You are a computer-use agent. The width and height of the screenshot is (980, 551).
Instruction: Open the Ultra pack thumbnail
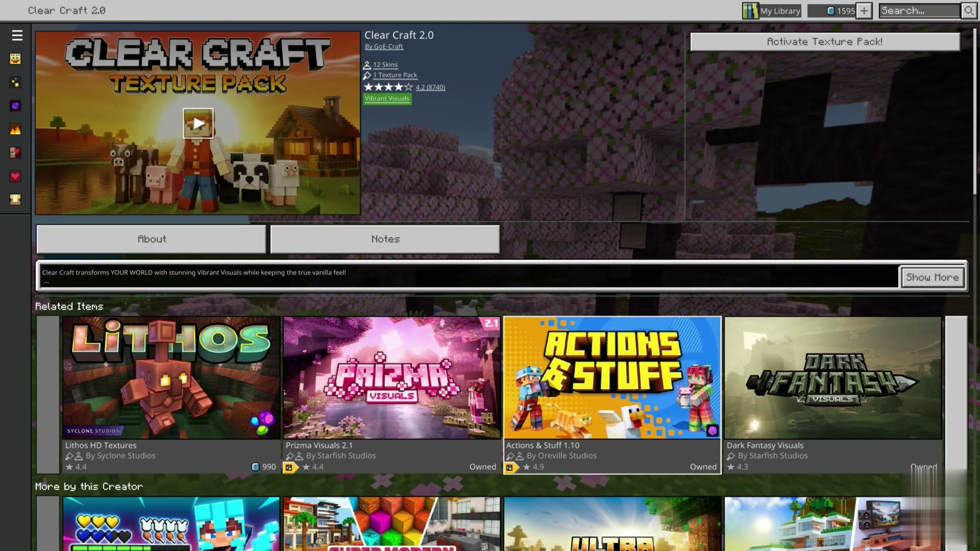[x=612, y=524]
